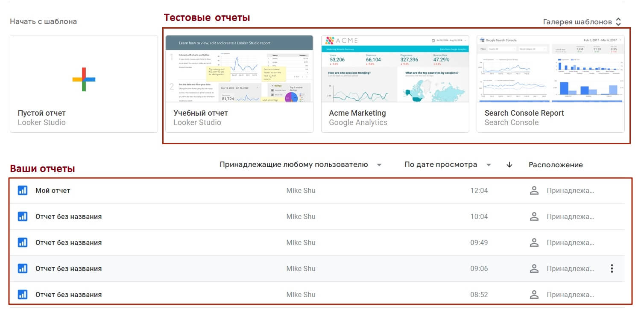Click the colorful plus icon for blank report
This screenshot has width=644, height=309.
click(84, 79)
